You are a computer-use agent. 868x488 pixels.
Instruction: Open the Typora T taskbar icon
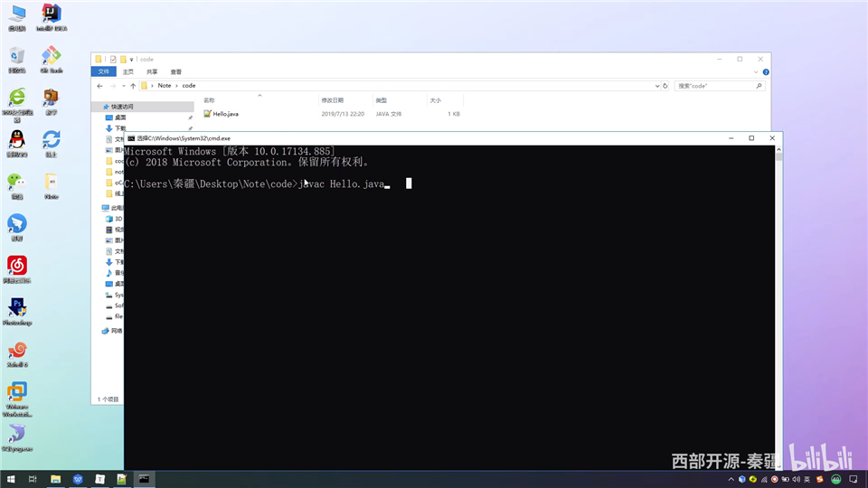(99, 479)
